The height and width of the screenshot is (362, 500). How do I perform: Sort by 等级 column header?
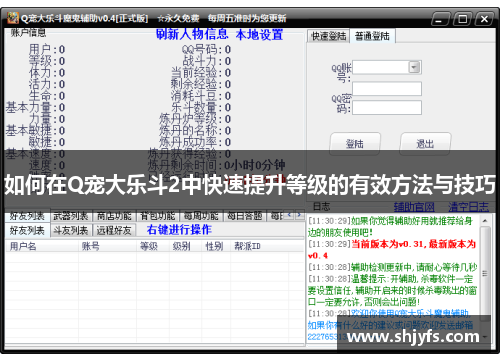pyautogui.click(x=153, y=246)
